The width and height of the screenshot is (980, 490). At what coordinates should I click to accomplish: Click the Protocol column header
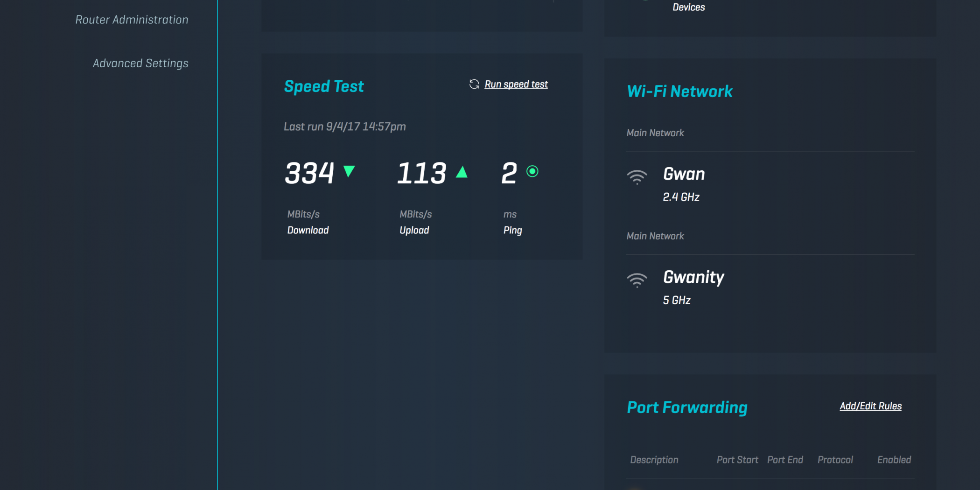(x=835, y=460)
